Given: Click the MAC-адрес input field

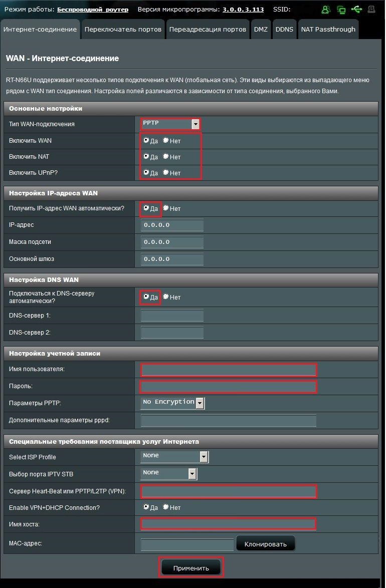Looking at the screenshot, I should (187, 544).
